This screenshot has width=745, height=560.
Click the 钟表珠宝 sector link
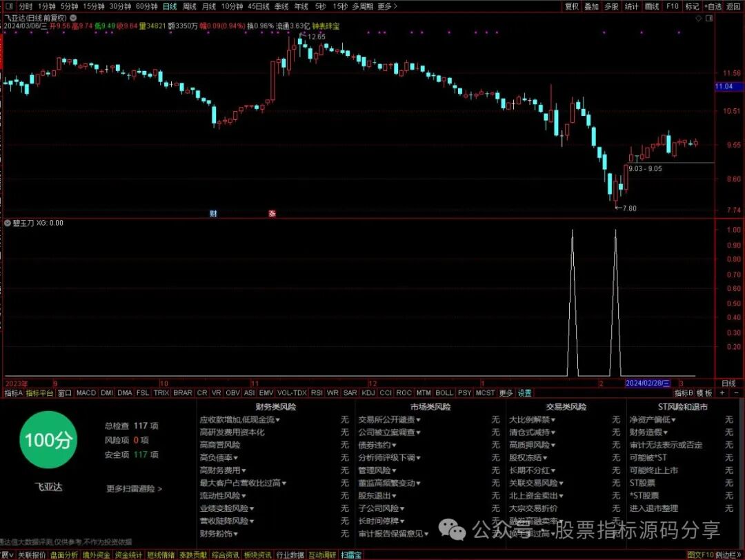pyautogui.click(x=326, y=26)
